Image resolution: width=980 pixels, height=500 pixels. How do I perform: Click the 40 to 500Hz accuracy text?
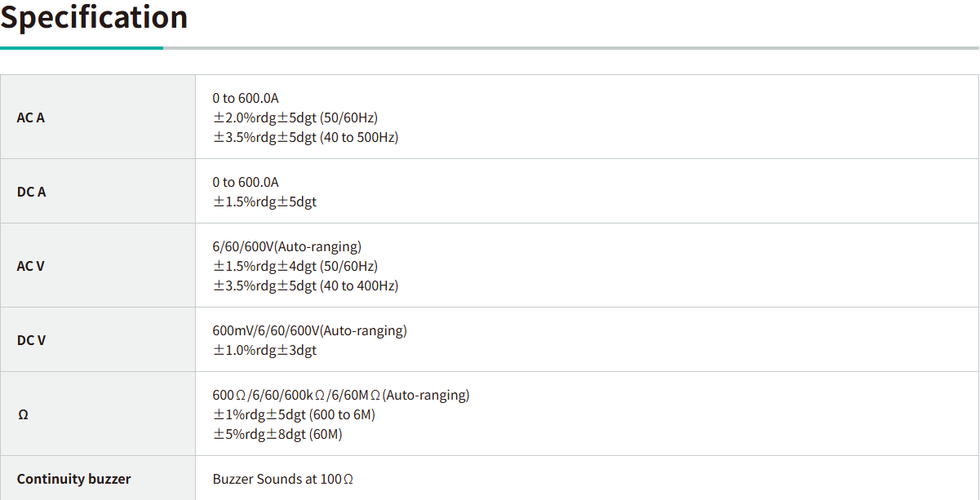pyautogui.click(x=305, y=137)
